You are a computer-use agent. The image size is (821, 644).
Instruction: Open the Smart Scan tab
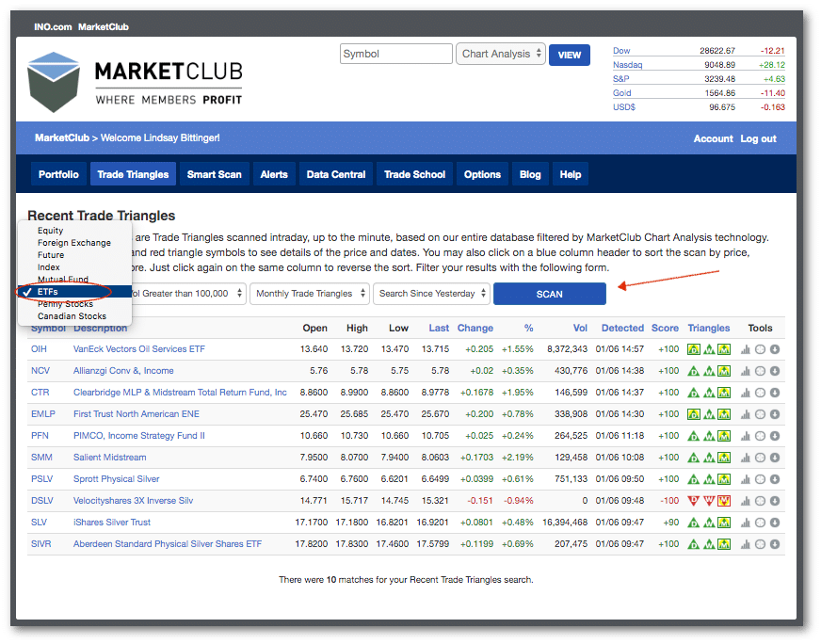[x=214, y=174]
